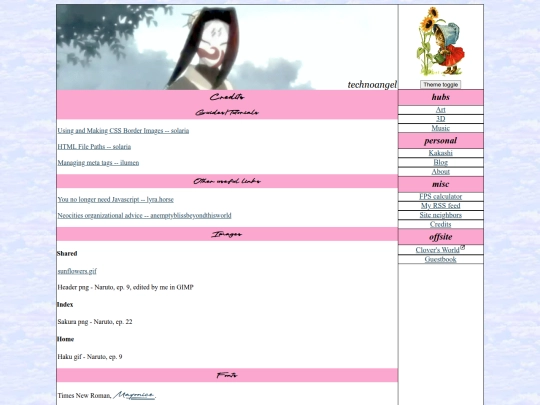Click the Credits page heading
This screenshot has width=540, height=405.
[227, 97]
